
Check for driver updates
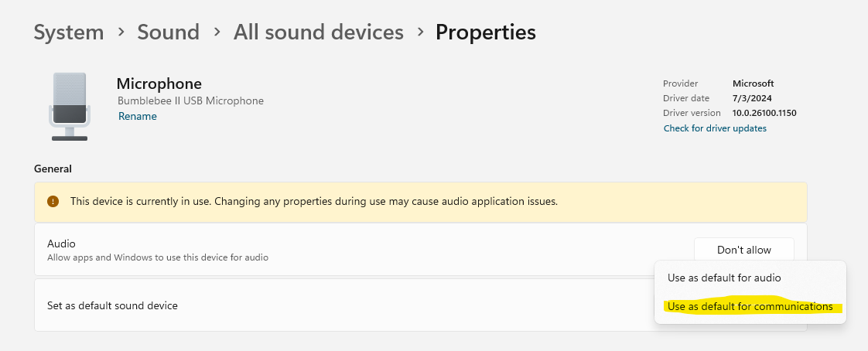715,128
